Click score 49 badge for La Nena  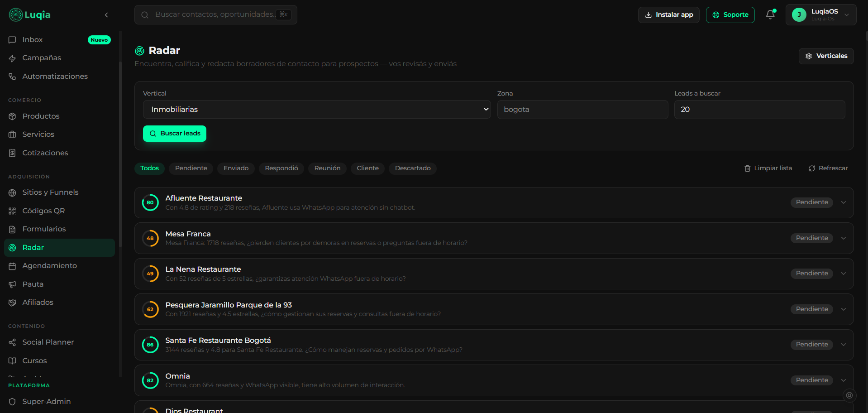click(x=150, y=274)
